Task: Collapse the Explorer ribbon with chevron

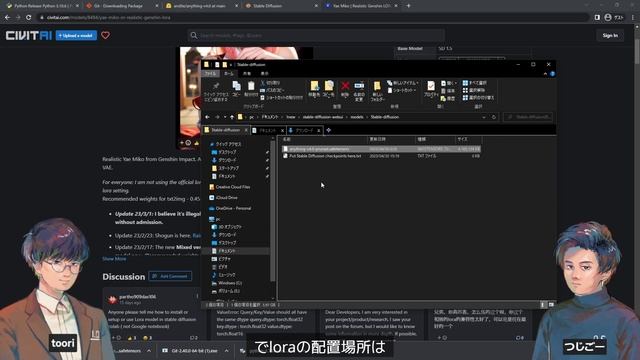Action: pos(545,74)
